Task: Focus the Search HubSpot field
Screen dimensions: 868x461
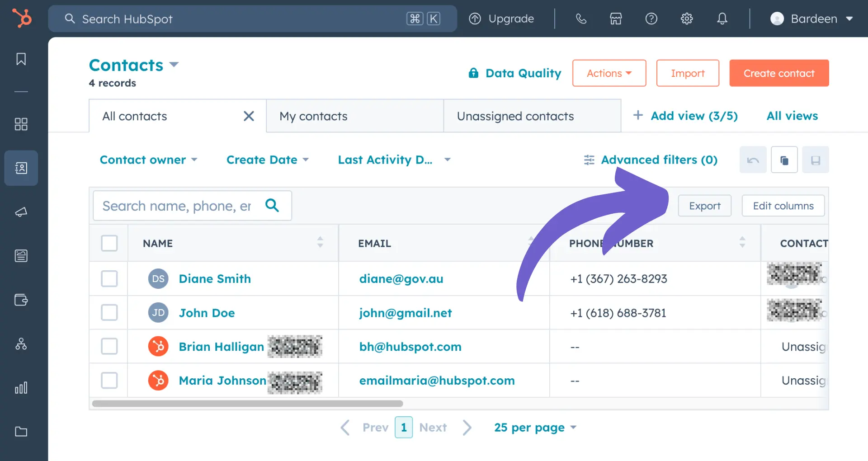Action: tap(252, 19)
